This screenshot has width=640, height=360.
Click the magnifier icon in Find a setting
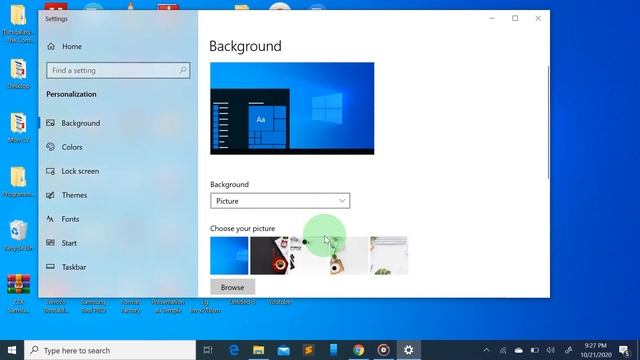pos(183,70)
